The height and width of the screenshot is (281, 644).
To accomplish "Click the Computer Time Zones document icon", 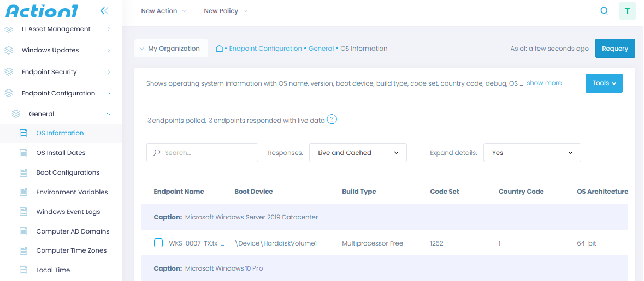I will pyautogui.click(x=23, y=250).
